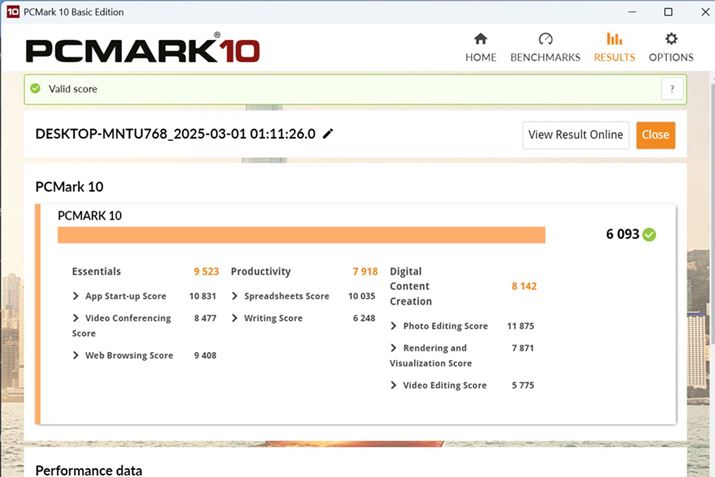Click the PCMark 10 section heading
The image size is (715, 477).
pyautogui.click(x=69, y=187)
